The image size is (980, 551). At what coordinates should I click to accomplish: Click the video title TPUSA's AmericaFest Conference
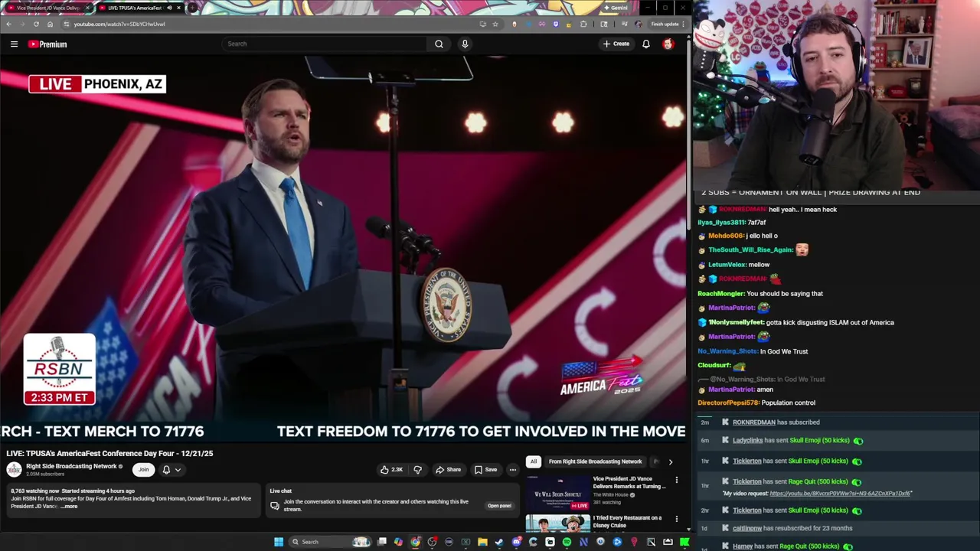(x=109, y=453)
